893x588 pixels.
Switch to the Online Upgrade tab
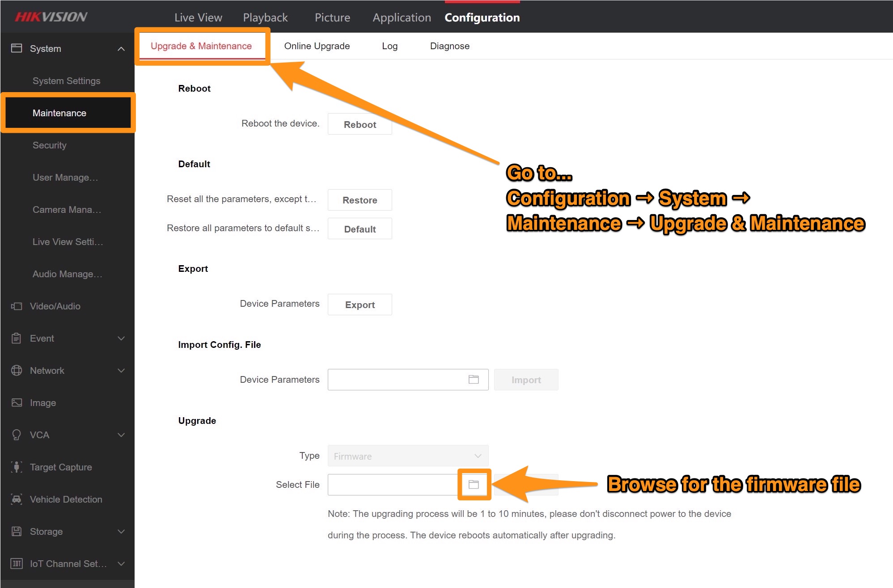317,45
